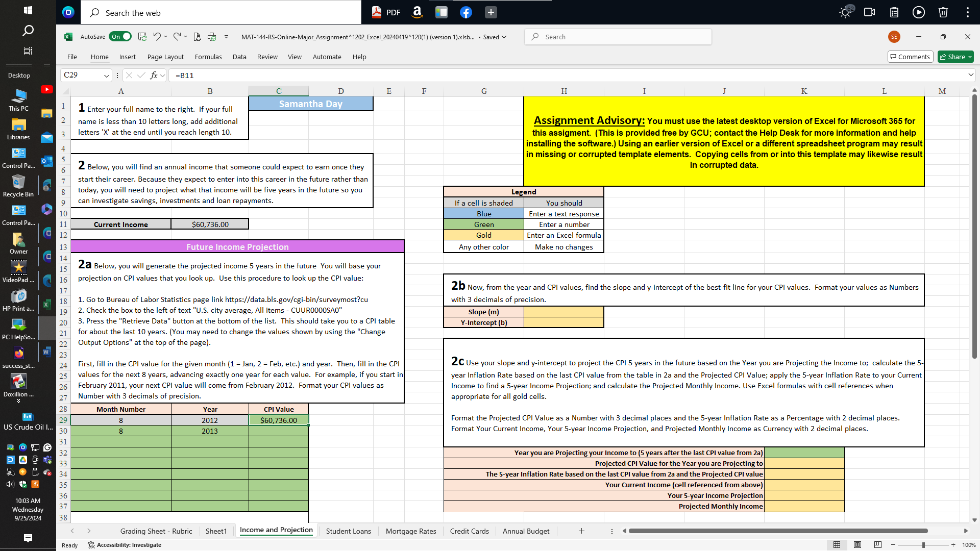Open the Customize Quick Access Toolbar dropdown
Screen dimensions: 980x551
tap(226, 37)
